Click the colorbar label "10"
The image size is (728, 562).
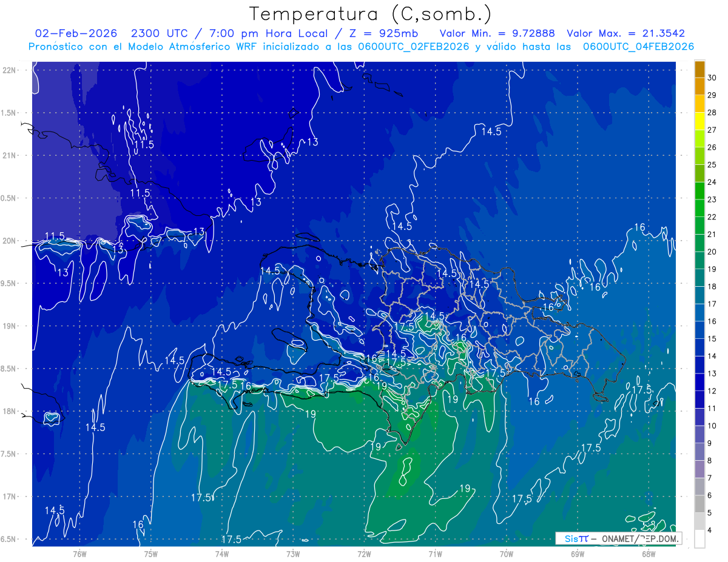click(x=712, y=426)
